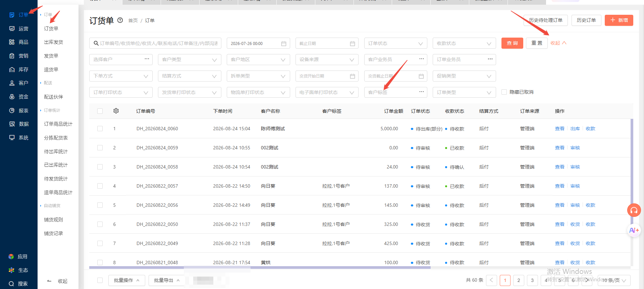Image resolution: width=644 pixels, height=289 pixels.
Task: Tick the 隐藏已取消 checkbox
Action: pyautogui.click(x=504, y=92)
